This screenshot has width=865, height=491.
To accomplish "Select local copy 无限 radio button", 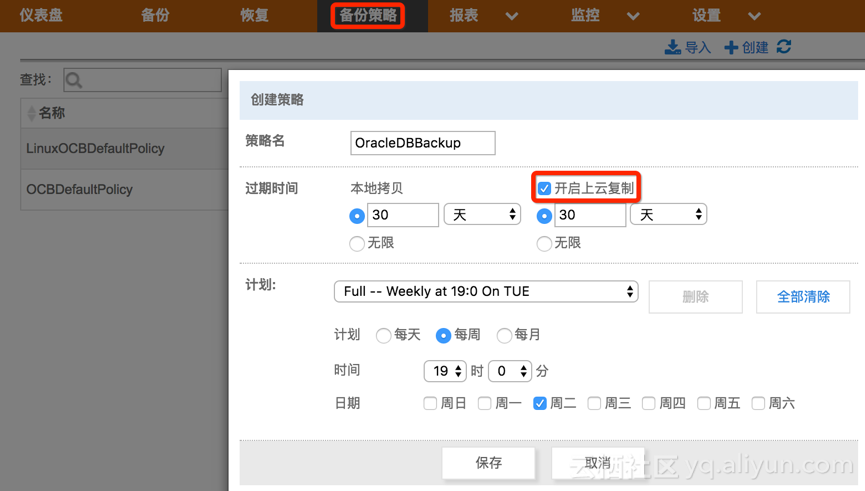I will [357, 243].
